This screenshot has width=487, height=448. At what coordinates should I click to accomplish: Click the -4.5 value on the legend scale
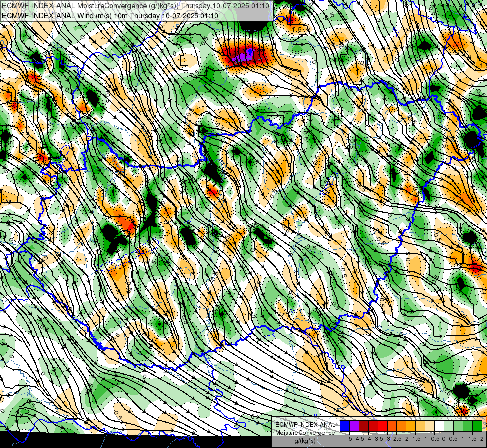coord(359,439)
